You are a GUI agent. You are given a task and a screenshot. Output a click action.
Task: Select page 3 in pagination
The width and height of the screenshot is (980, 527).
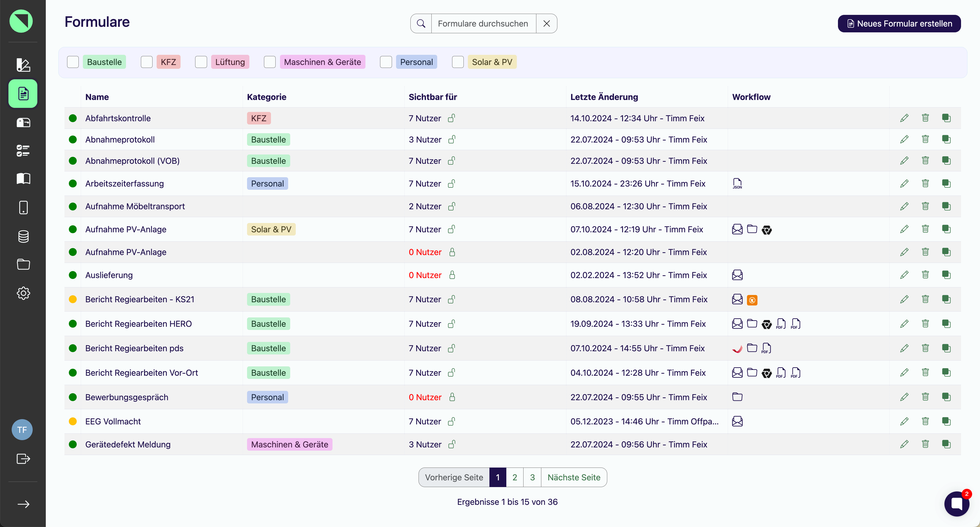[532, 477]
